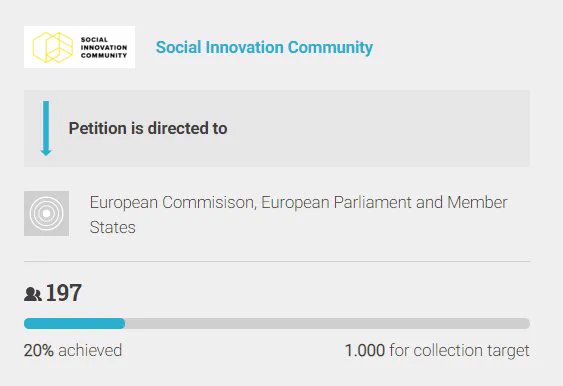Viewport: 563px width, 386px height.
Task: Click the right end of blue progress fill
Action: click(x=123, y=324)
